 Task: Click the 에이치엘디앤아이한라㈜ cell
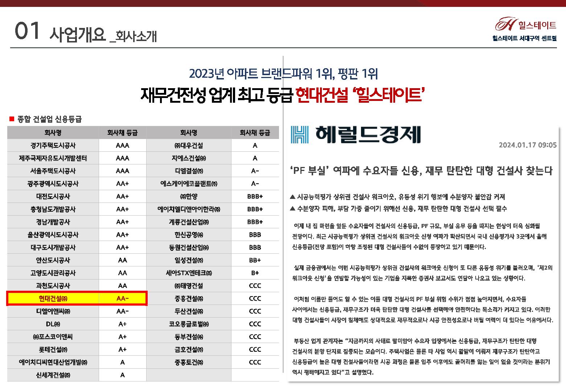(189, 209)
